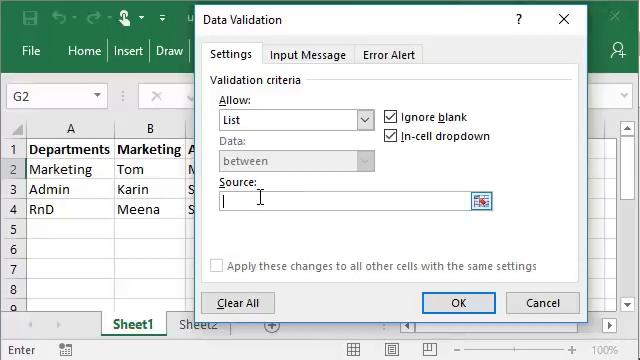This screenshot has width=640, height=360.
Task: Click the zoom in plus icon
Action: point(572,350)
